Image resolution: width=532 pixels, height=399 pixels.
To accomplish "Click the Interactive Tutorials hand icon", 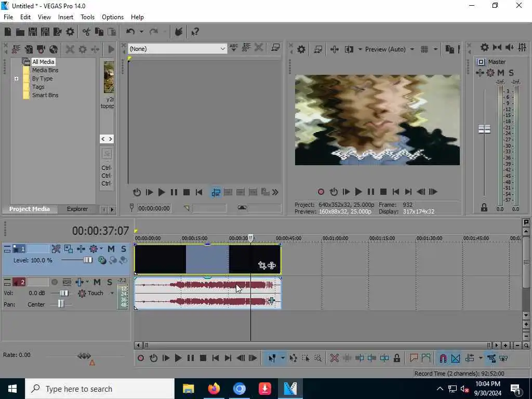I will pos(179,32).
